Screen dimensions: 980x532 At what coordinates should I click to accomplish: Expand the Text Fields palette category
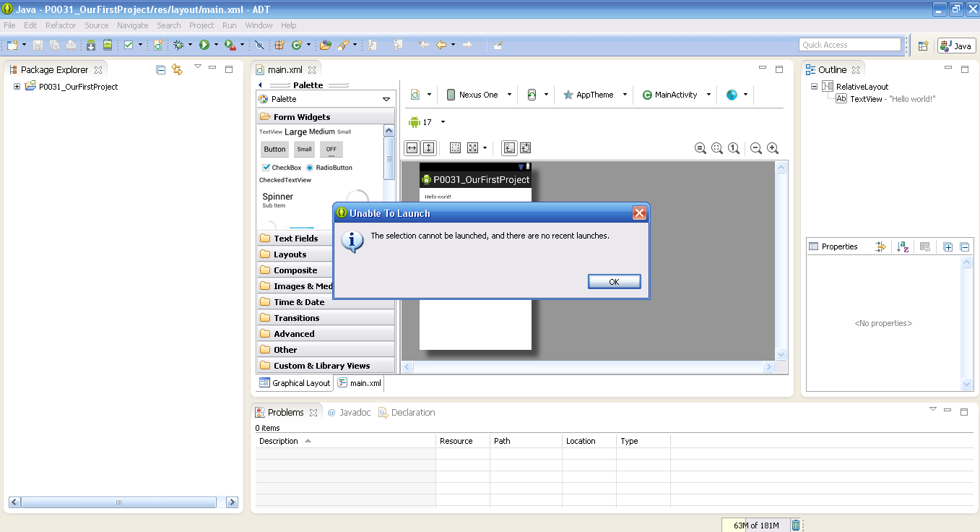pos(326,239)
